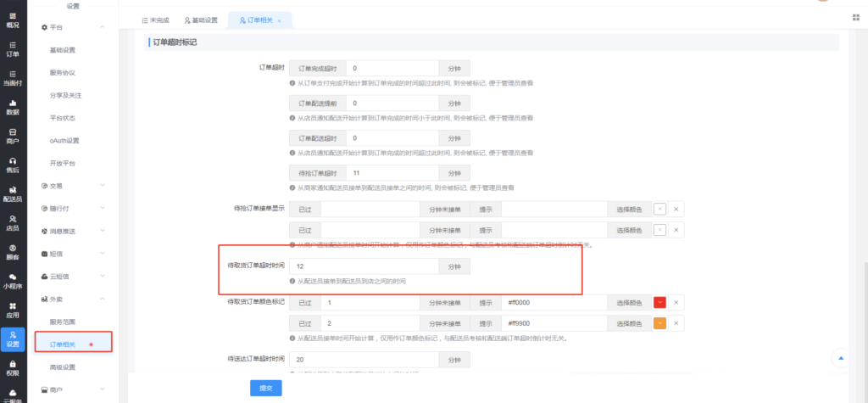Click the back-to-top arrow button
Viewport: 868px width, 403px height.
click(840, 358)
